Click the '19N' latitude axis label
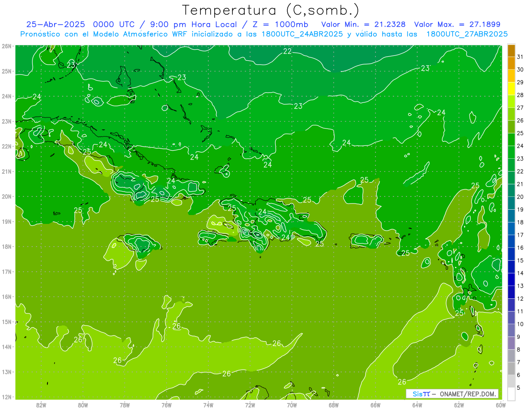 (7, 222)
